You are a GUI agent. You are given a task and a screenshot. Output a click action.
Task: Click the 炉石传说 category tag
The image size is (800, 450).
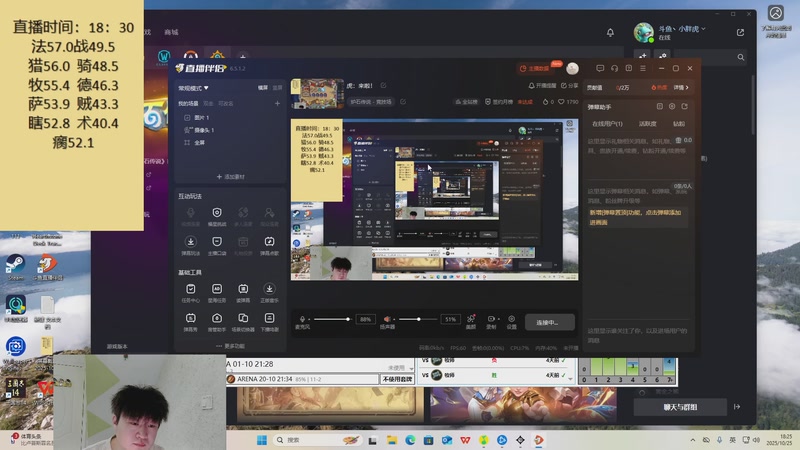click(x=371, y=102)
